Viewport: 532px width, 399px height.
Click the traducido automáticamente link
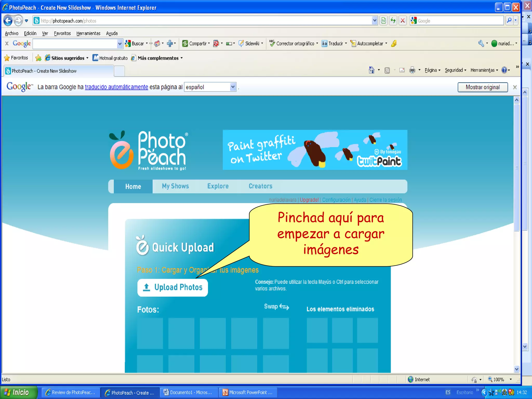(x=116, y=87)
